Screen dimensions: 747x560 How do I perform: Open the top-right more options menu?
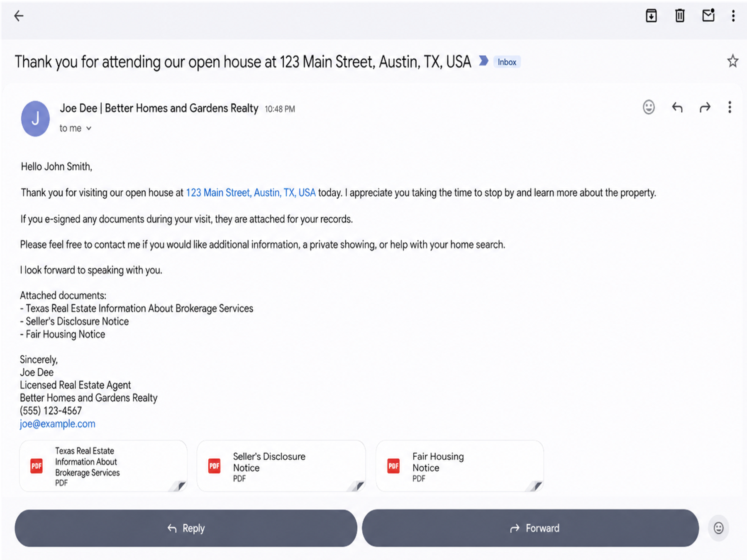[733, 16]
